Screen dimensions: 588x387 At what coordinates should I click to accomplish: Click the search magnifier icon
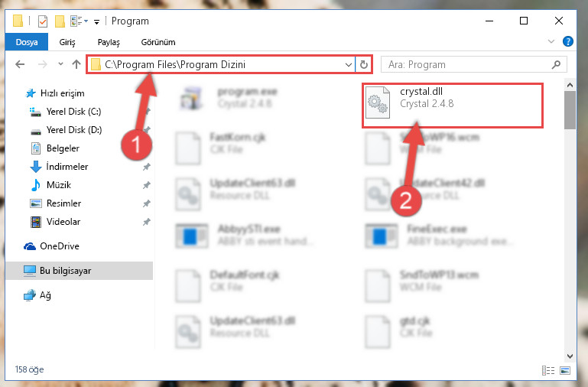pyautogui.click(x=556, y=64)
